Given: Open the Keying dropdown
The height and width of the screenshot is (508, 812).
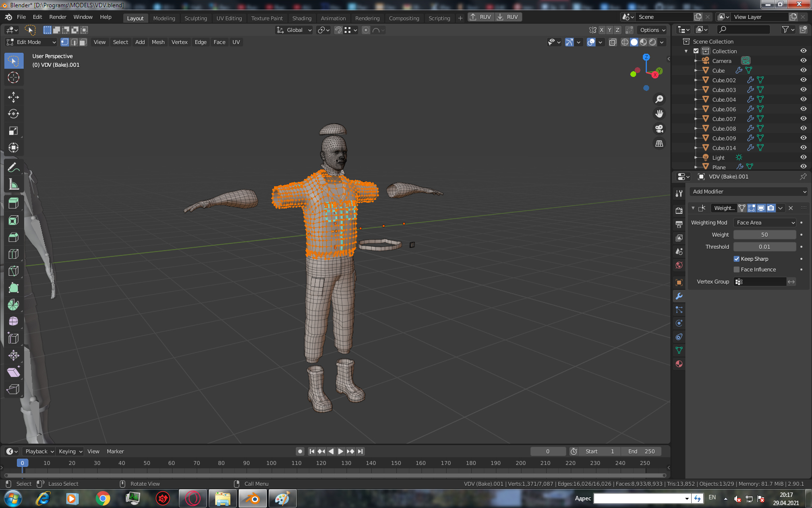Looking at the screenshot, I should point(70,451).
